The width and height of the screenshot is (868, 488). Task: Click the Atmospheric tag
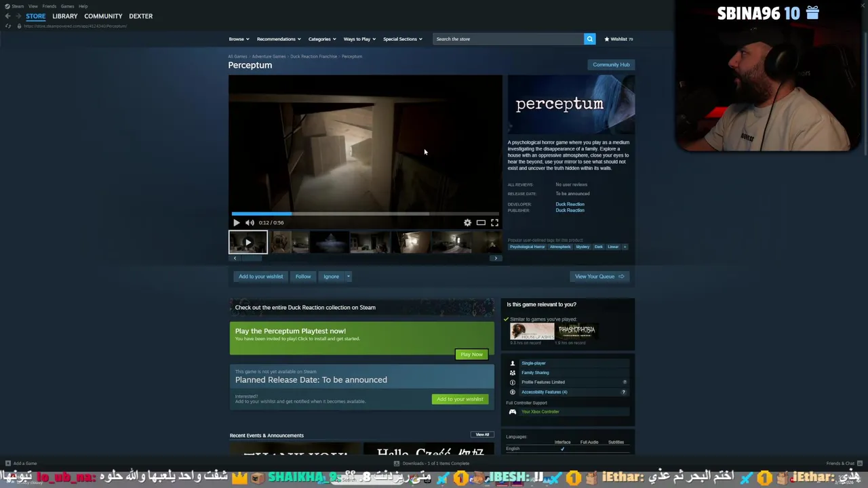coord(560,247)
